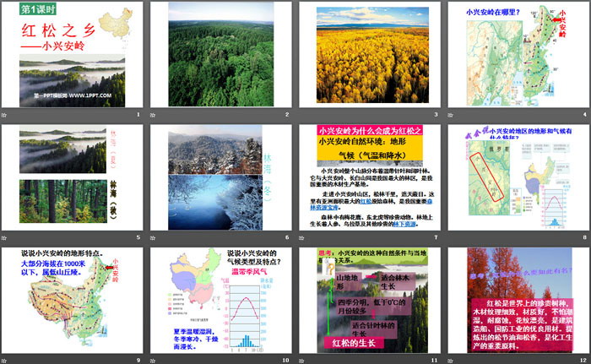This screenshot has height=364, width=591.
Task: Click animation star icon under slide 1
Action: pos(3,115)
